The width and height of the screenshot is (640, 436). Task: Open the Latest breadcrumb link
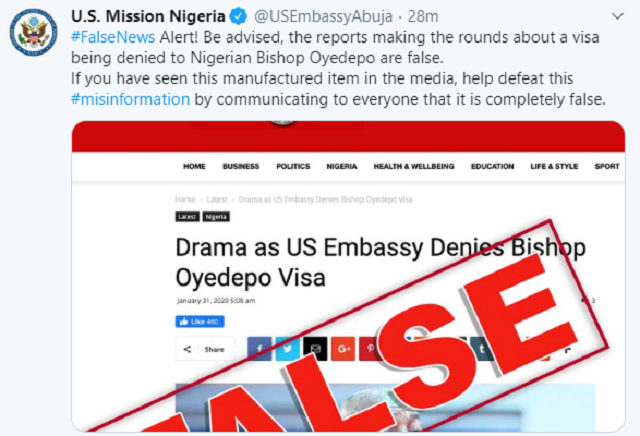(x=217, y=200)
